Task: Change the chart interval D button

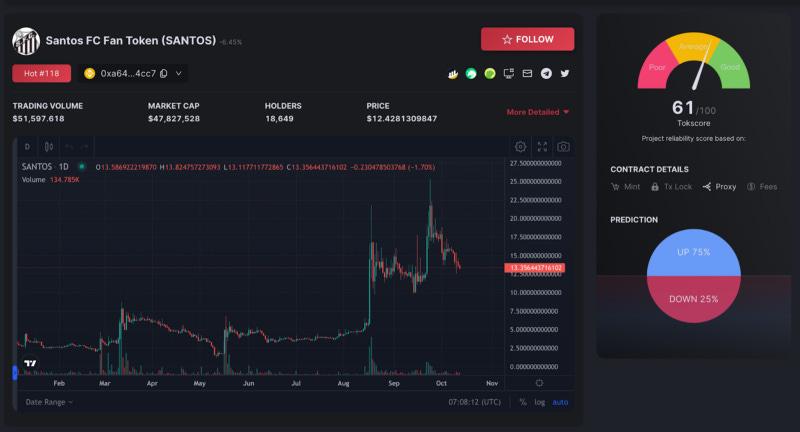Action: pos(27,147)
